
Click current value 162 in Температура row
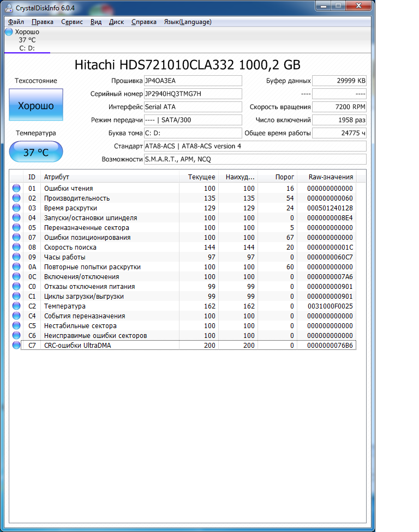[x=209, y=306]
